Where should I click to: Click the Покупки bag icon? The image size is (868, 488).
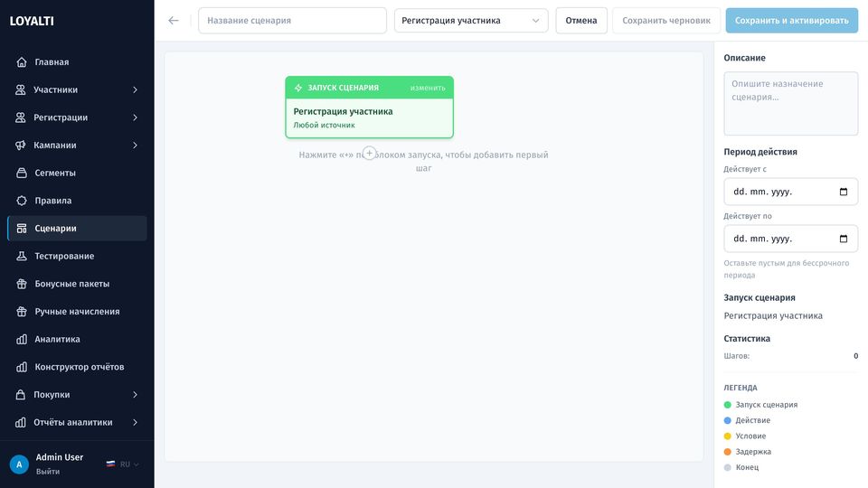click(x=21, y=394)
